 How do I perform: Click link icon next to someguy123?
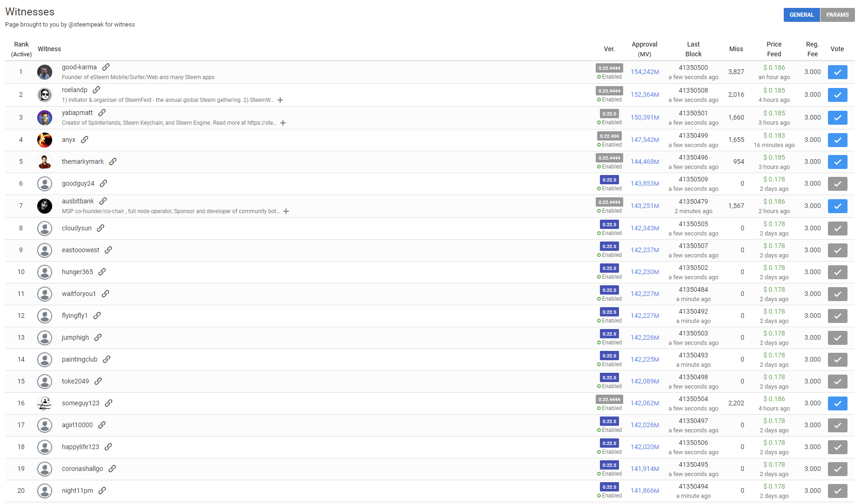pyautogui.click(x=108, y=403)
